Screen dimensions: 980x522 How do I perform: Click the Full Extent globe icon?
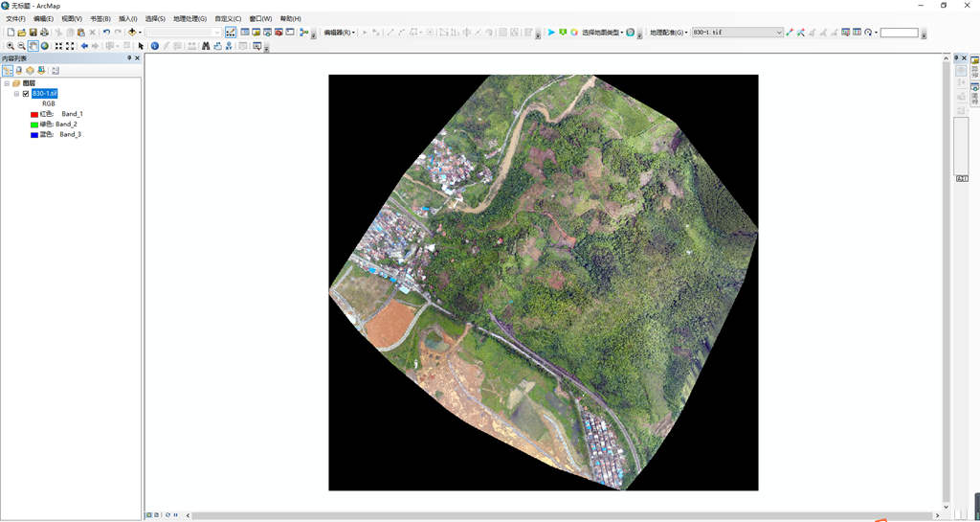pyautogui.click(x=45, y=46)
